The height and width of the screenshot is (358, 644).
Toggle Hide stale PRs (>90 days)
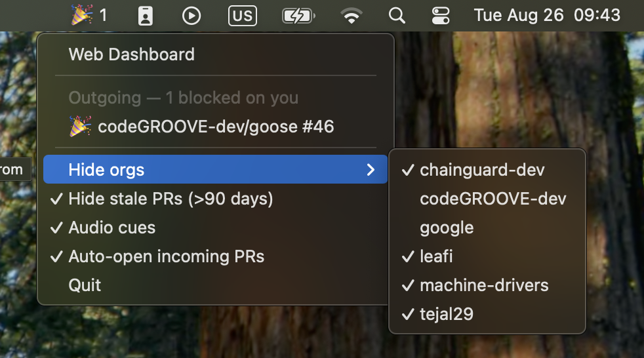(216, 199)
